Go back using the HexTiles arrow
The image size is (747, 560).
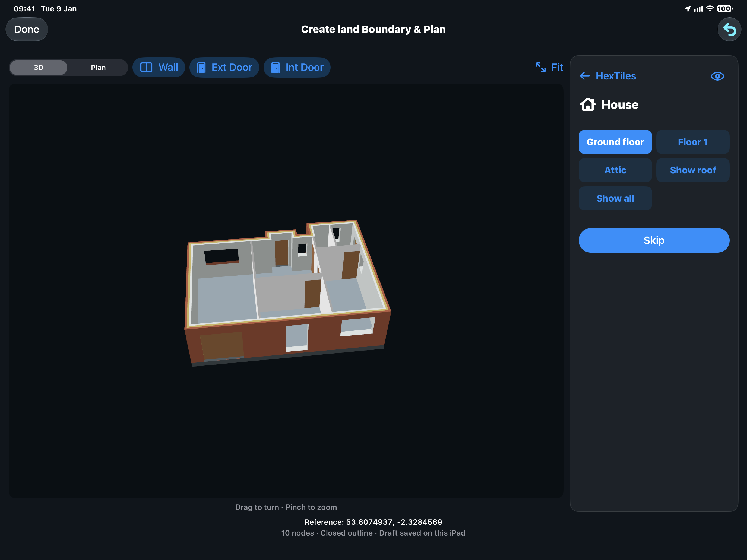point(585,76)
